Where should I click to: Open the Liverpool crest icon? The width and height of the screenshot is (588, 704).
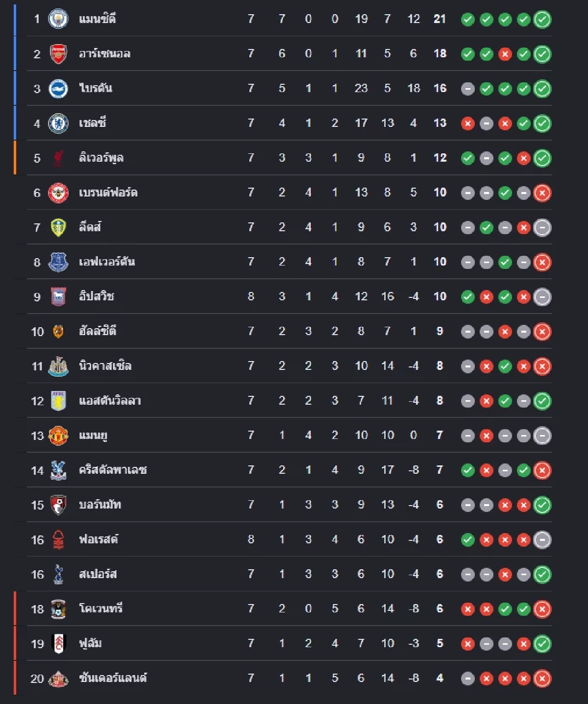pos(58,158)
